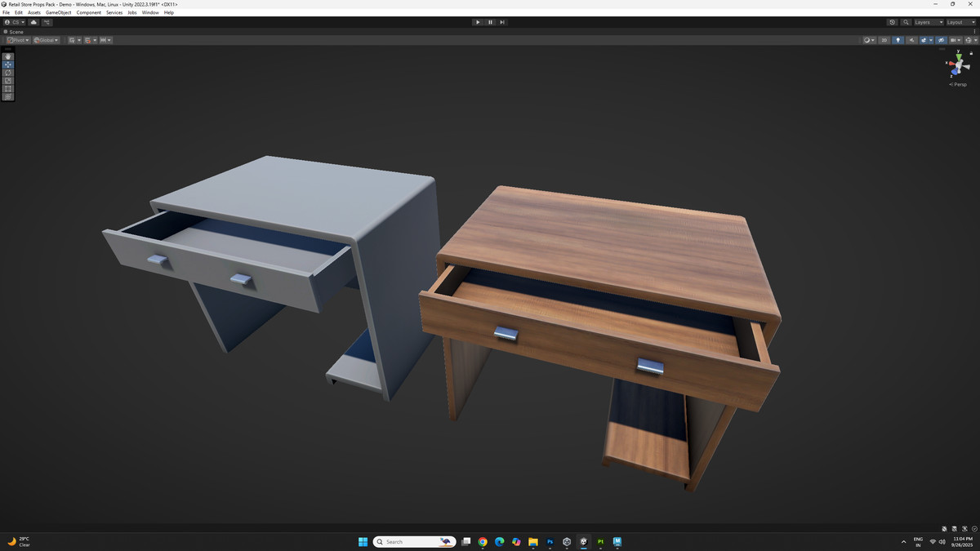Open the Unity search magnifier

point(906,22)
